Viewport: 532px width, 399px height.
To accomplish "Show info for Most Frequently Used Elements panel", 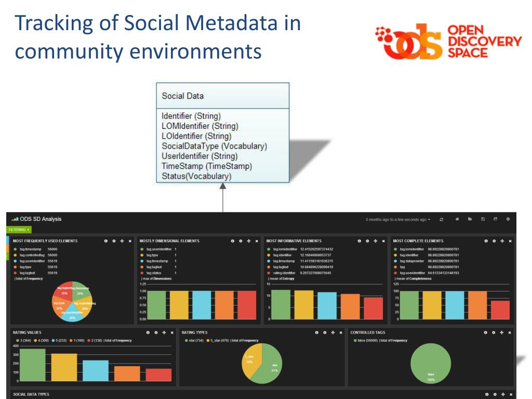I will click(106, 241).
